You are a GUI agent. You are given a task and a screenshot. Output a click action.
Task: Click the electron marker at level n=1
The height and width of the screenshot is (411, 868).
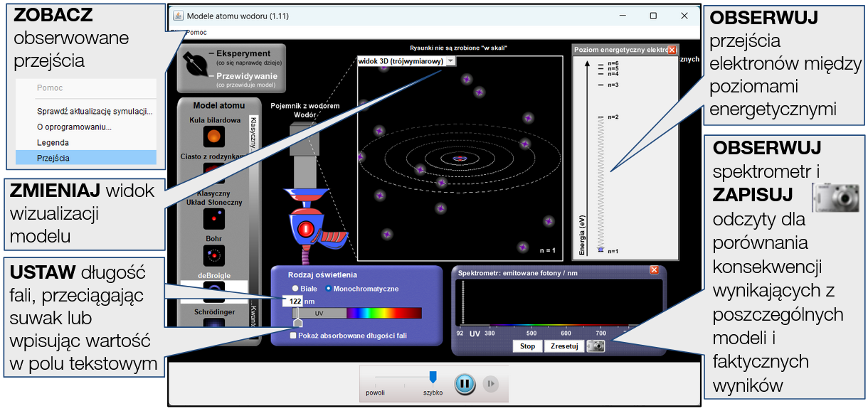(x=600, y=250)
